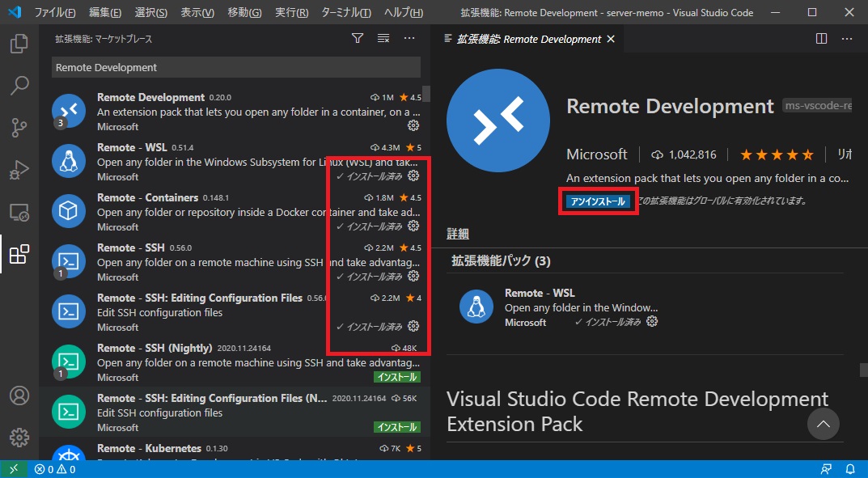This screenshot has height=478, width=868.
Task: Open the Explorer view in activity bar
Action: (19, 44)
